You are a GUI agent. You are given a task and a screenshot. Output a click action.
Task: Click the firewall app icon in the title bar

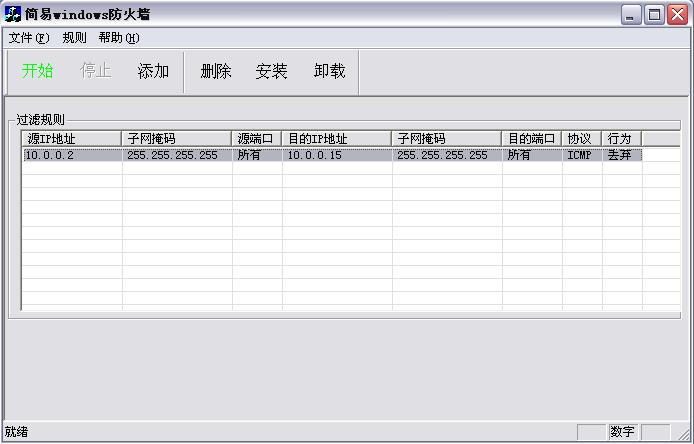pos(12,14)
